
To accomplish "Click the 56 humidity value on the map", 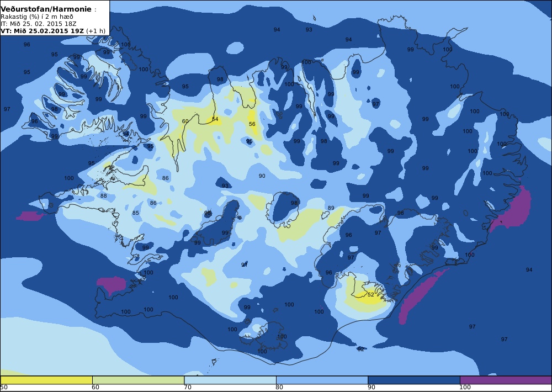I will 252,124.
